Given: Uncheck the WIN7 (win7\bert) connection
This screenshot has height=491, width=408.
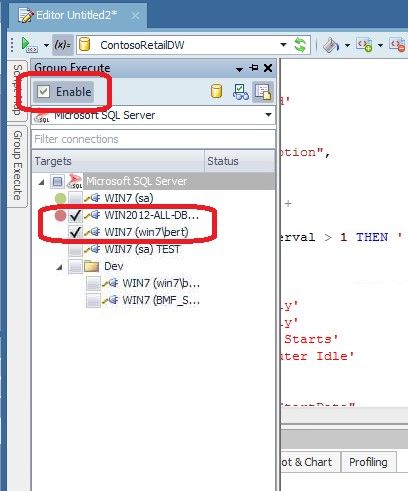Looking at the screenshot, I should 76,232.
